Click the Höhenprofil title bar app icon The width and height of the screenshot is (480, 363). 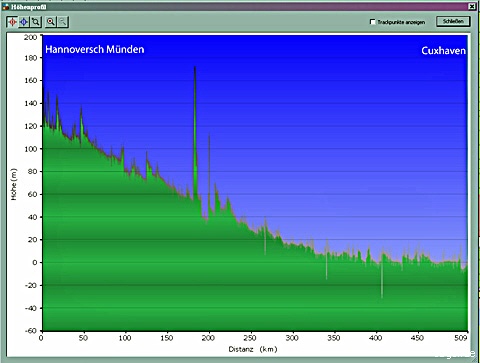point(6,7)
